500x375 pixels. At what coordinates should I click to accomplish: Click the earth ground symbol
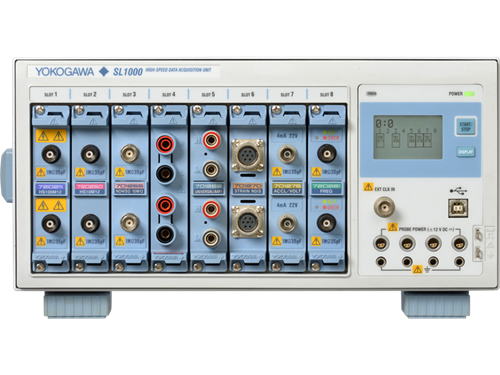click(x=427, y=269)
